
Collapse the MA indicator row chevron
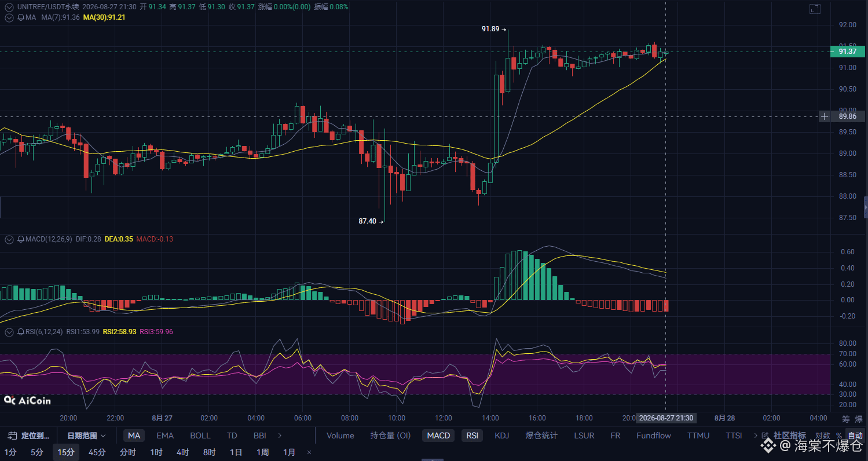tap(9, 17)
